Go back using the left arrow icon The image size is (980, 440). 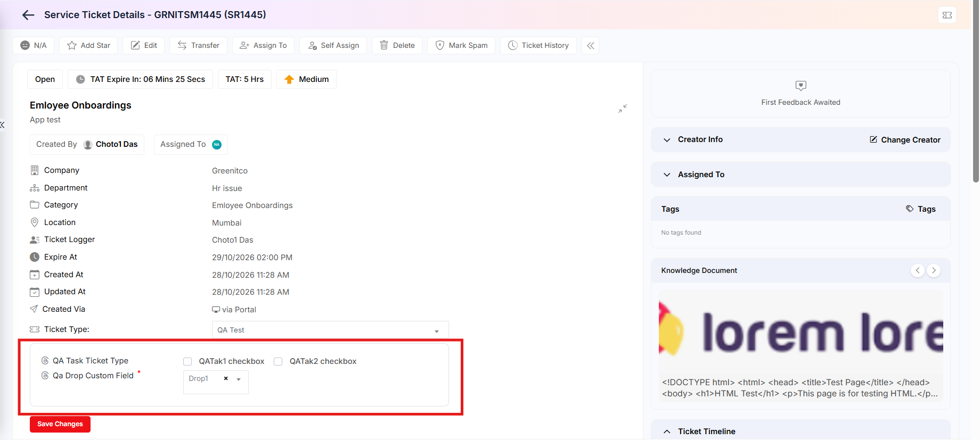(x=28, y=15)
